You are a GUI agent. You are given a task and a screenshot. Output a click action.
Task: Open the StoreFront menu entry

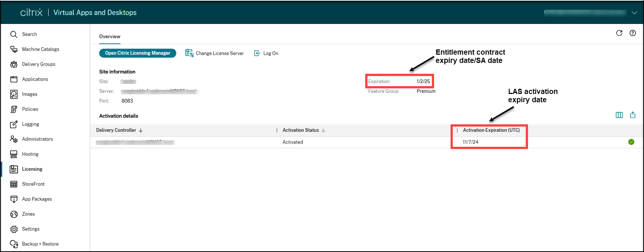[x=33, y=184]
